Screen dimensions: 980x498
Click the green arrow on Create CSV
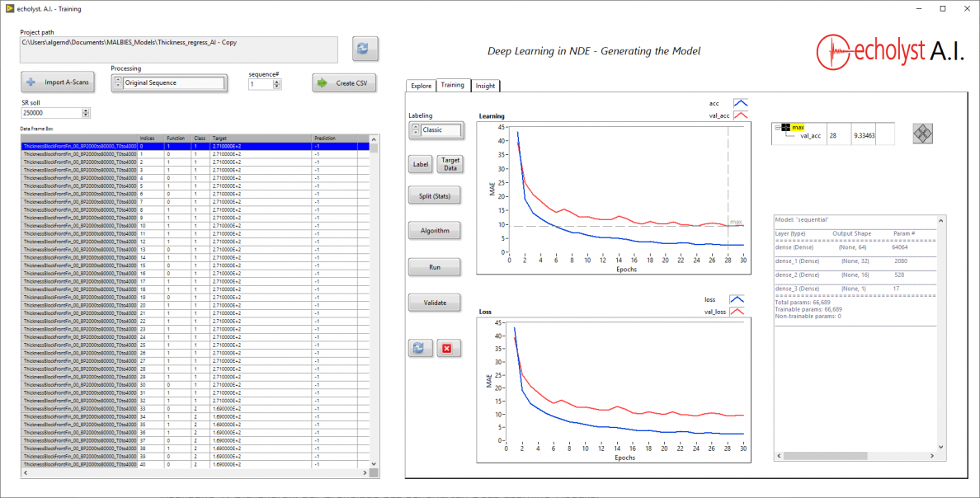(322, 82)
